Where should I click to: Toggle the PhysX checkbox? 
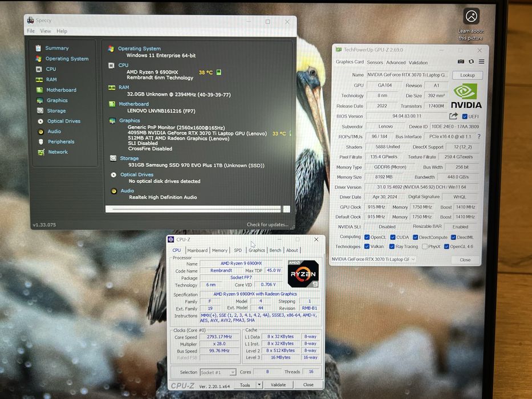(424, 246)
